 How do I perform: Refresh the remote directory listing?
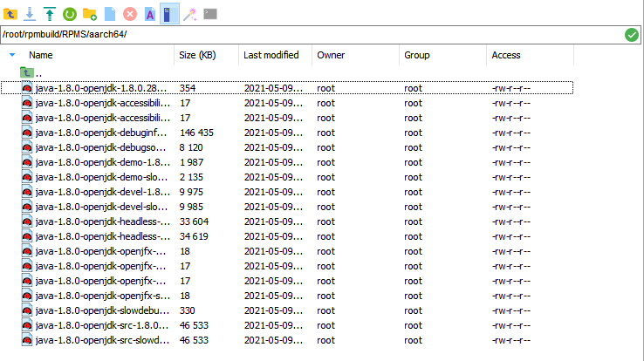(x=69, y=13)
